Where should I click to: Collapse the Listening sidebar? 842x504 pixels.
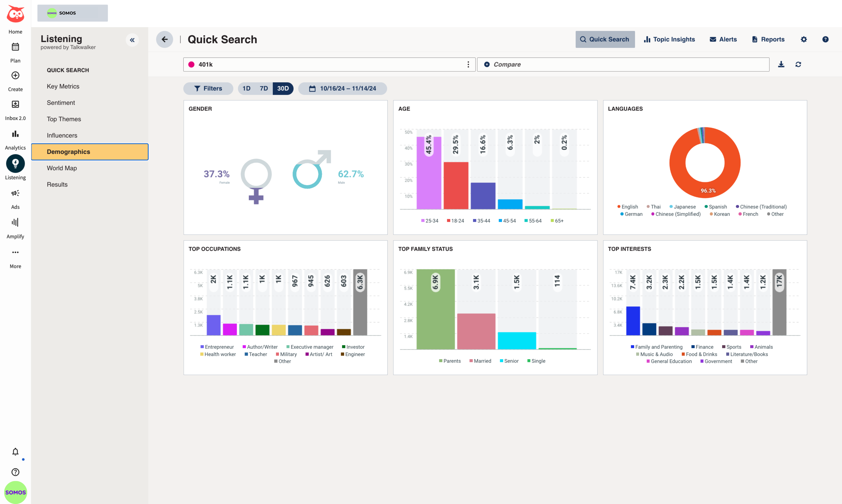(x=132, y=40)
